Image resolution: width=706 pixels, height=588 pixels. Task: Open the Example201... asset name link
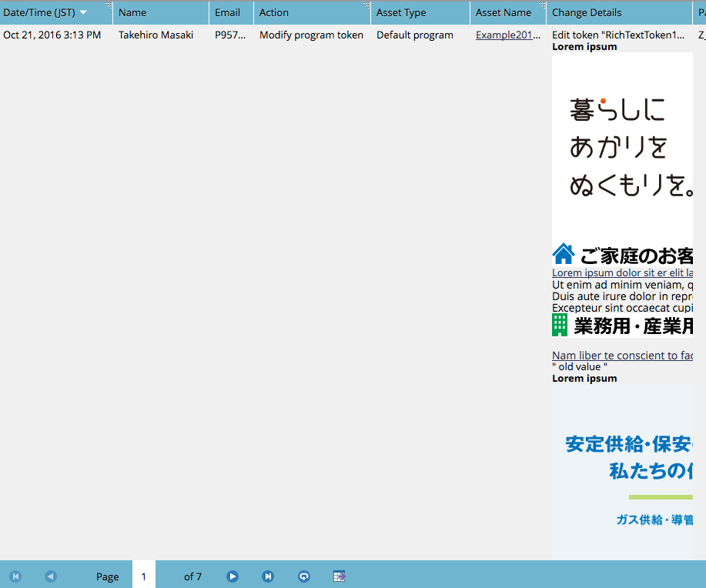point(507,35)
